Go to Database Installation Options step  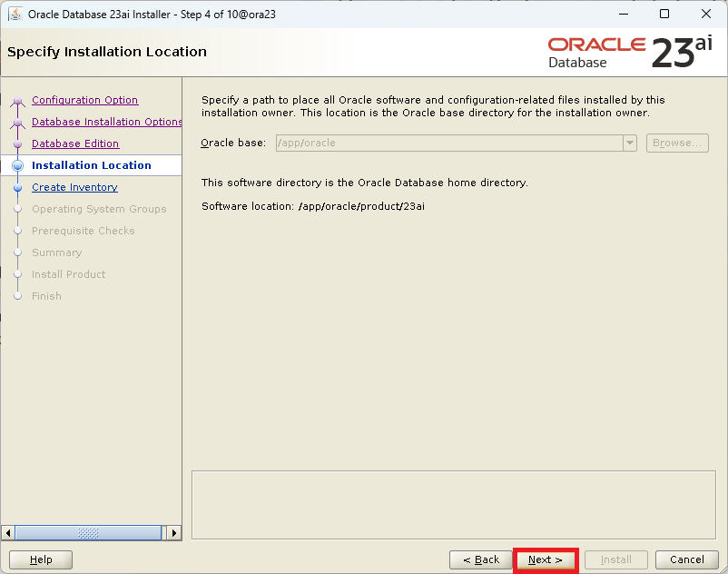(107, 122)
